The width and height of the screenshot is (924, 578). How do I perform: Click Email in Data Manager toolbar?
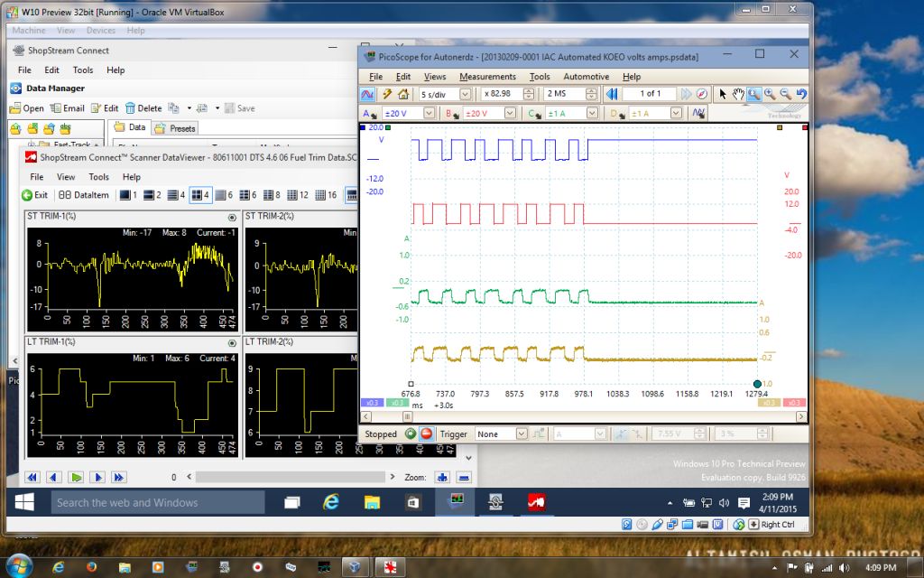coord(67,108)
